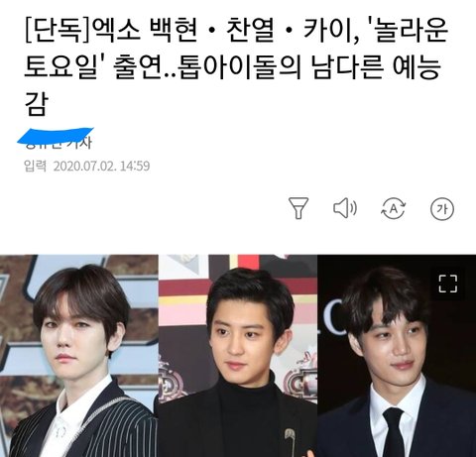Click the 입력 label beside the date
Screen dimensions: 476x457
(x=35, y=166)
